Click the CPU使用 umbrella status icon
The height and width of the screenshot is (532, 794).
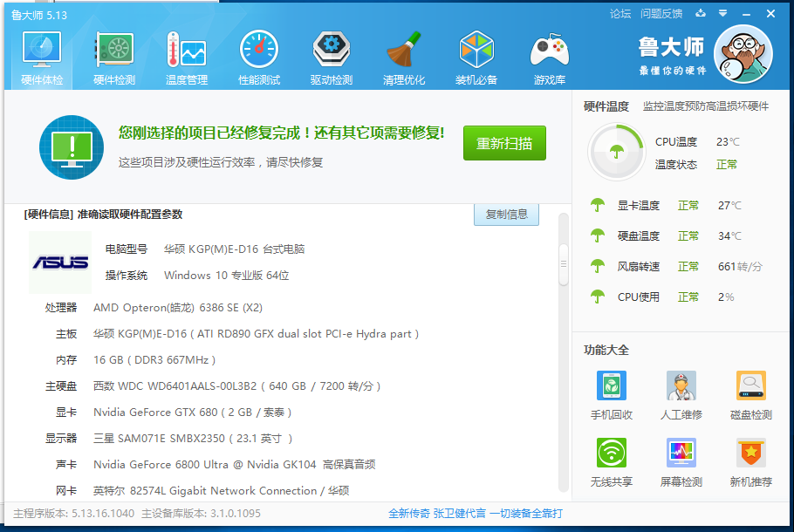point(598,297)
